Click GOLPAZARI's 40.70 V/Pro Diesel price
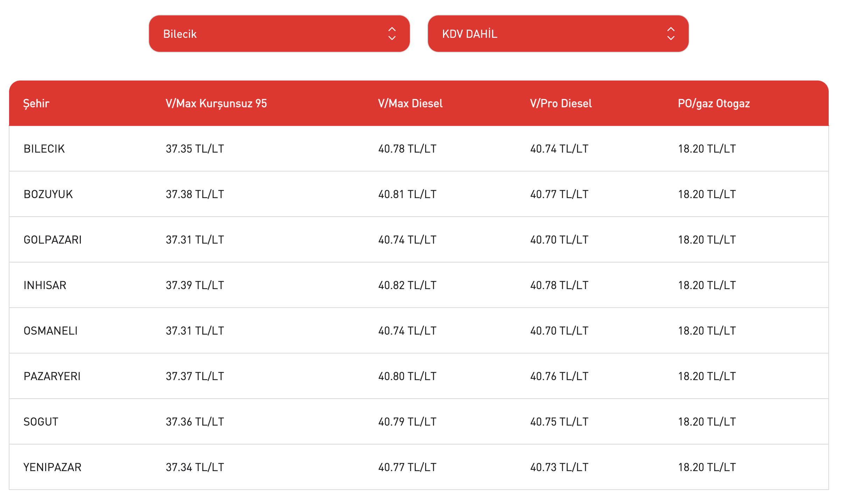The height and width of the screenshot is (504, 842). click(559, 240)
